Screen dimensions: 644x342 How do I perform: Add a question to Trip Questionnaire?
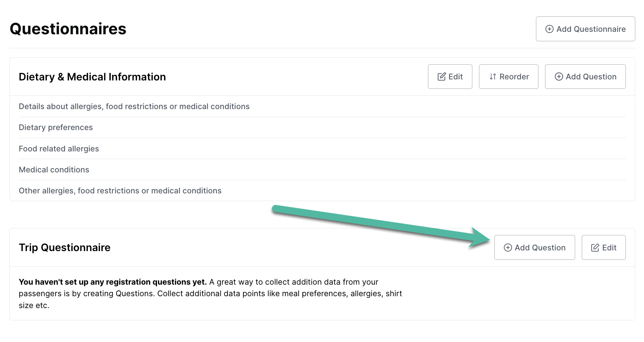coord(535,247)
